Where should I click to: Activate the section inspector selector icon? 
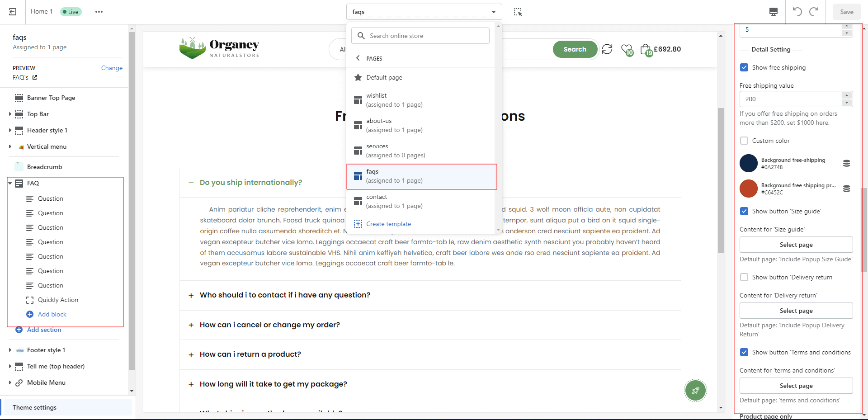tap(518, 12)
